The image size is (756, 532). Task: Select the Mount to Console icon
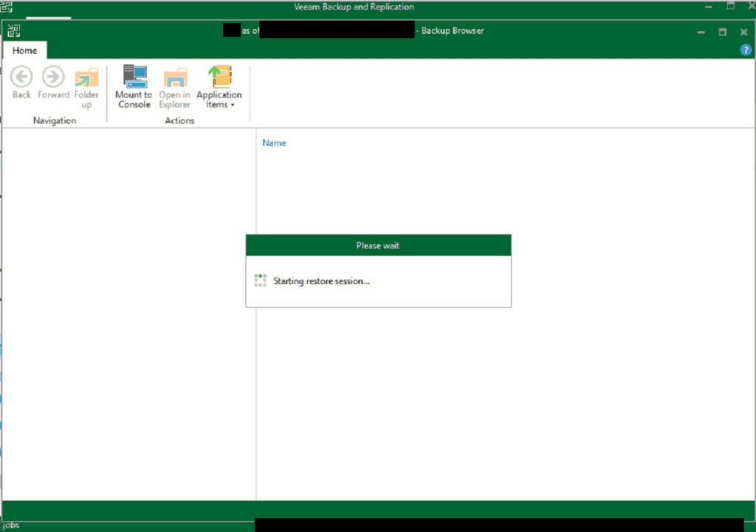coord(134,77)
